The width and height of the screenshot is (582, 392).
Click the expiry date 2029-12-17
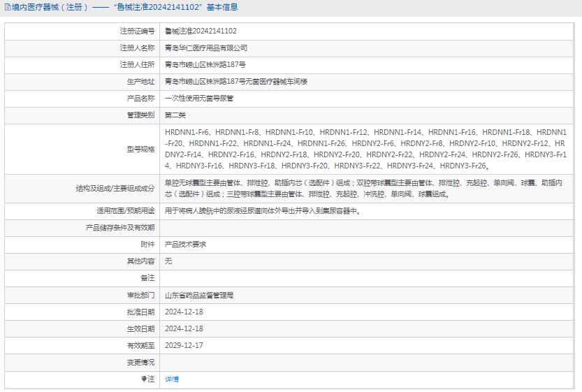coord(184,345)
